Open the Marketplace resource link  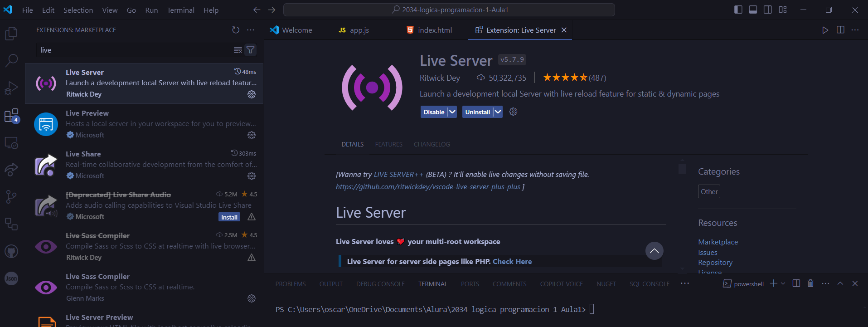click(718, 242)
